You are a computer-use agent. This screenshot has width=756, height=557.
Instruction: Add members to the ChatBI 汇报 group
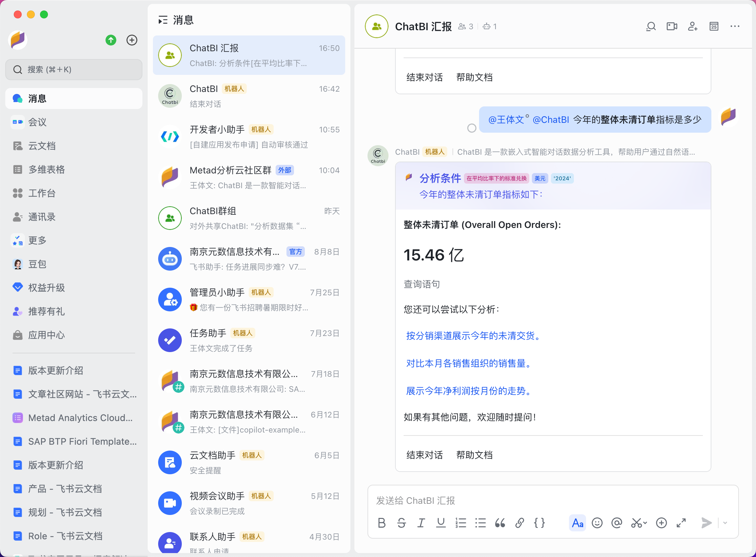click(692, 26)
